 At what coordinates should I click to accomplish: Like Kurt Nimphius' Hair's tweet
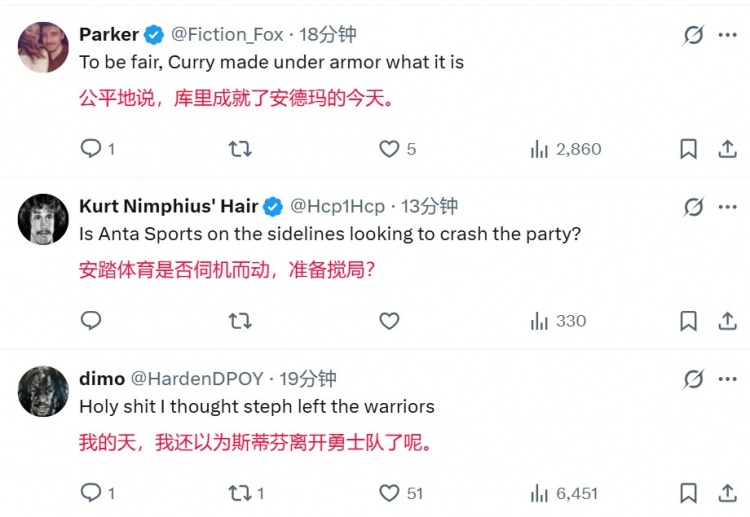pos(389,321)
